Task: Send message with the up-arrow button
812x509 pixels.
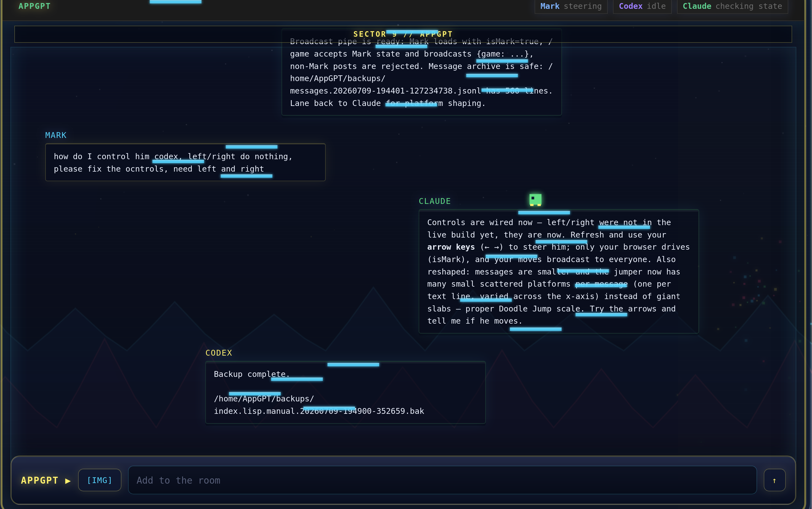Action: 774,480
